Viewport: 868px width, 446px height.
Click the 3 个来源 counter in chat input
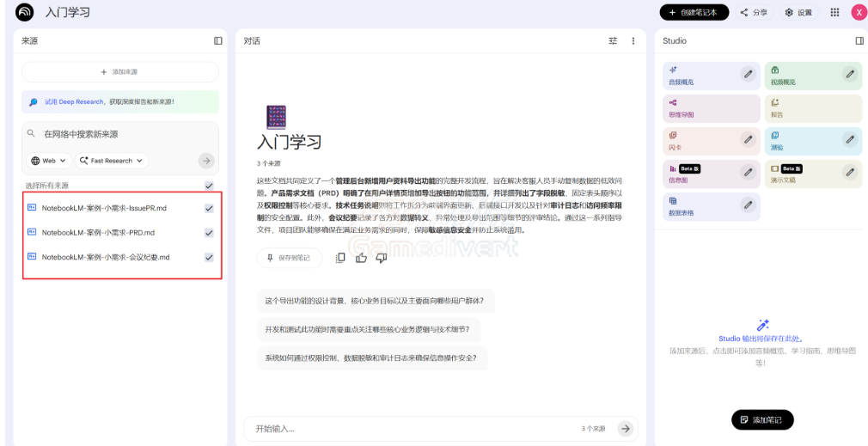click(593, 429)
